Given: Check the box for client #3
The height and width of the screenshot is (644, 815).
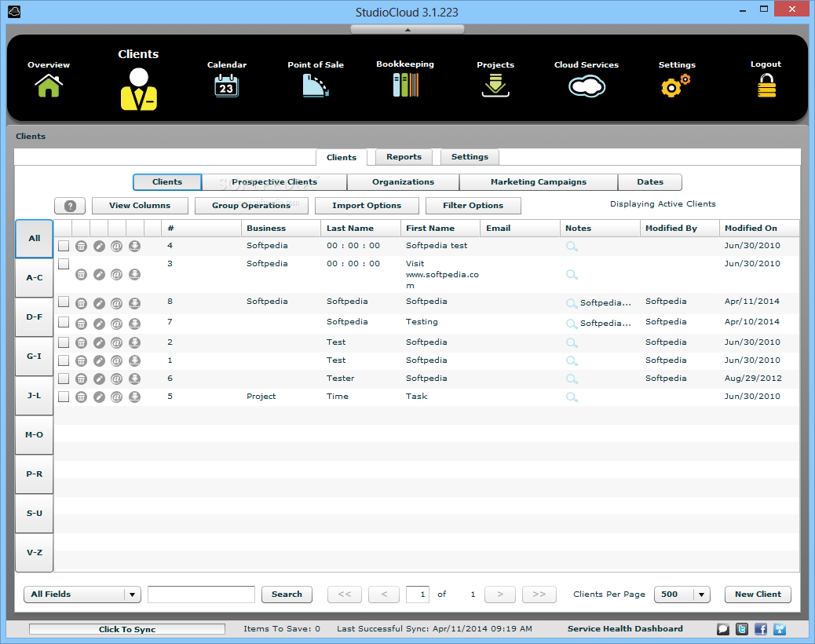Looking at the screenshot, I should [x=64, y=264].
